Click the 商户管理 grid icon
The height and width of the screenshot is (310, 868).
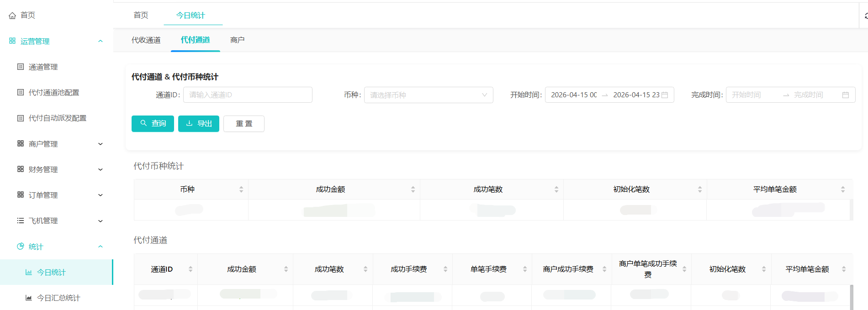(x=21, y=143)
